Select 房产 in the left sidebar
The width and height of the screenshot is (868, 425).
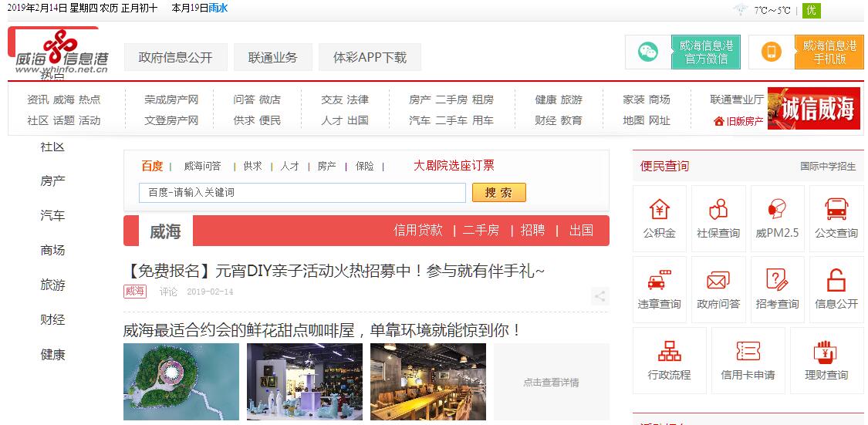click(52, 181)
